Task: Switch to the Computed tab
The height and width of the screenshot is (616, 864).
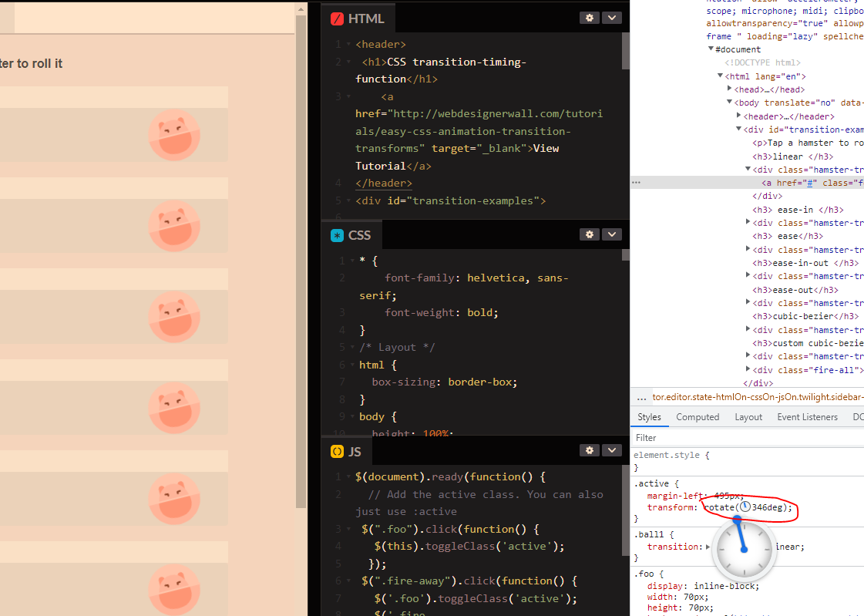Action: coord(698,417)
